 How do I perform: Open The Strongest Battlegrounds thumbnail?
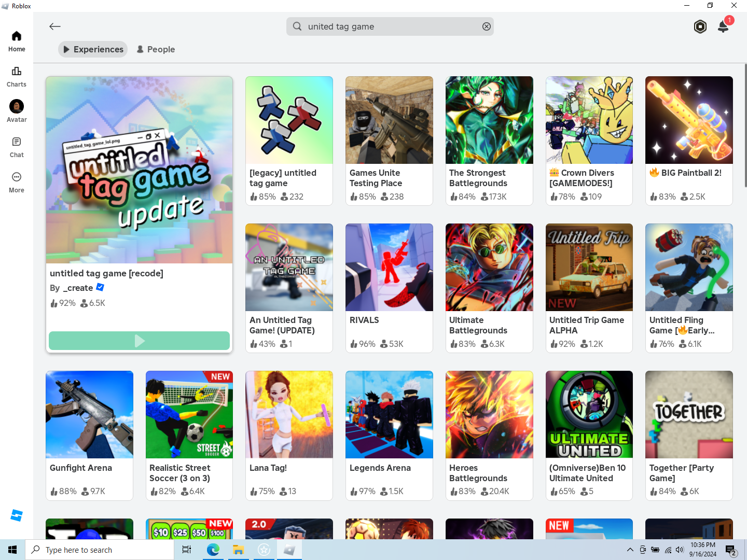coord(489,120)
